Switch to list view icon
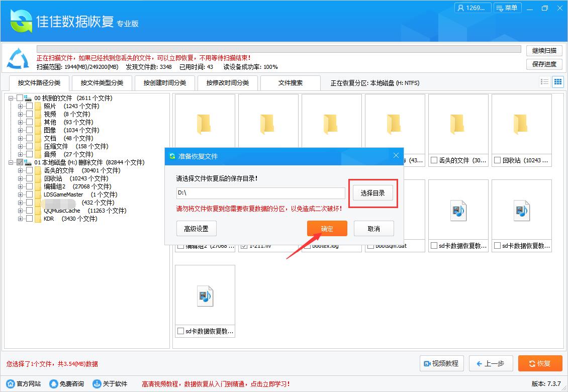 tap(544, 81)
